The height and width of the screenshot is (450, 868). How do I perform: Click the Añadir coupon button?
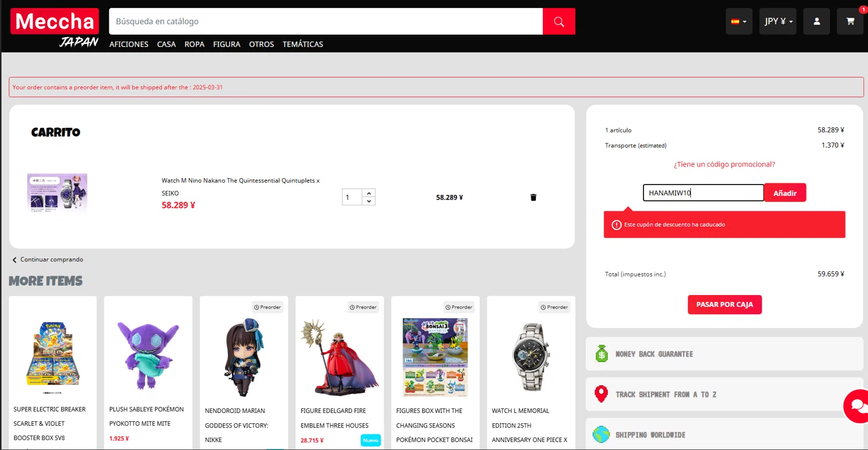785,193
